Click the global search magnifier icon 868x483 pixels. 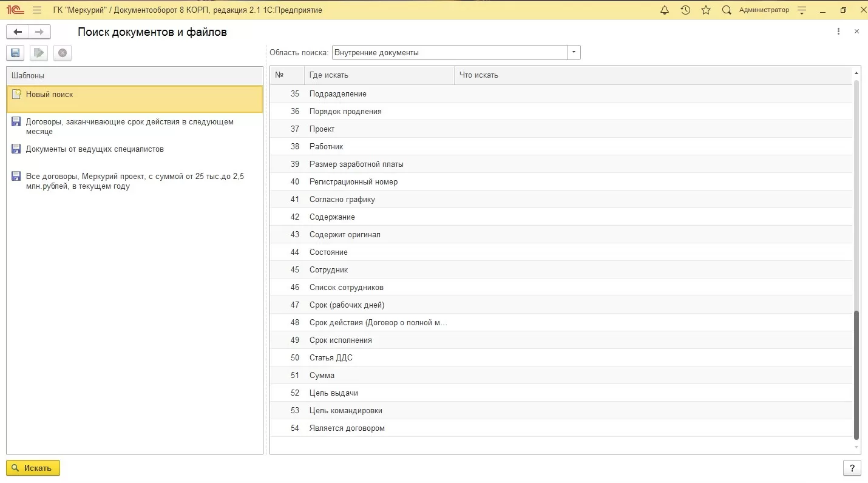coord(727,10)
